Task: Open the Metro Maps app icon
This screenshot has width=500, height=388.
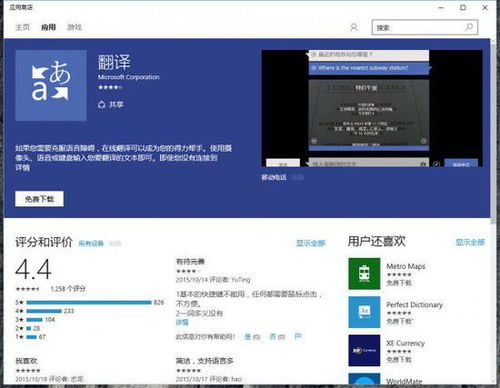Action: pyautogui.click(x=364, y=274)
